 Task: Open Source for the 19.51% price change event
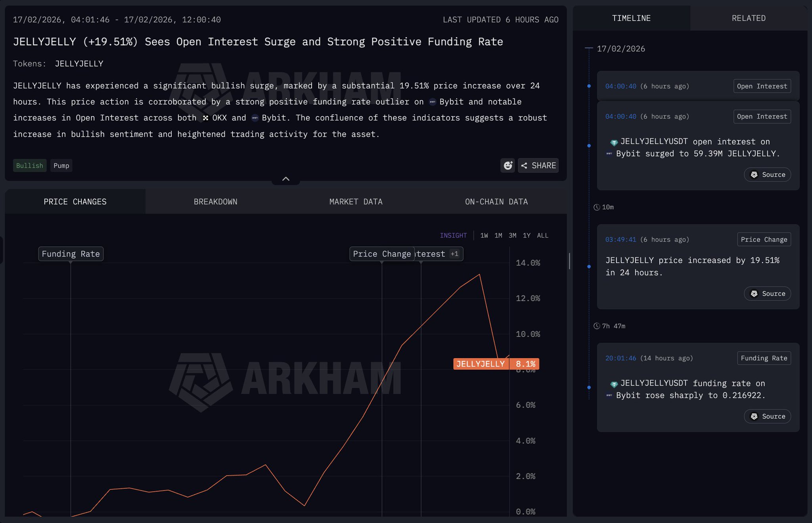pos(767,294)
